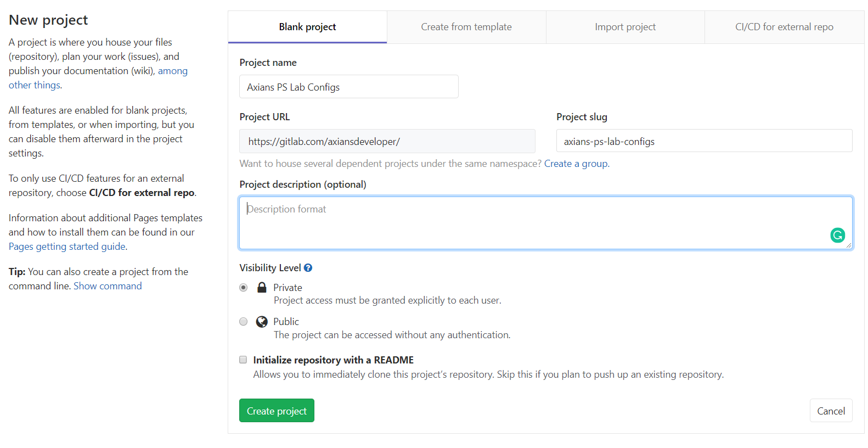Click the Project URL namespace field
The height and width of the screenshot is (448, 868).
(x=387, y=141)
